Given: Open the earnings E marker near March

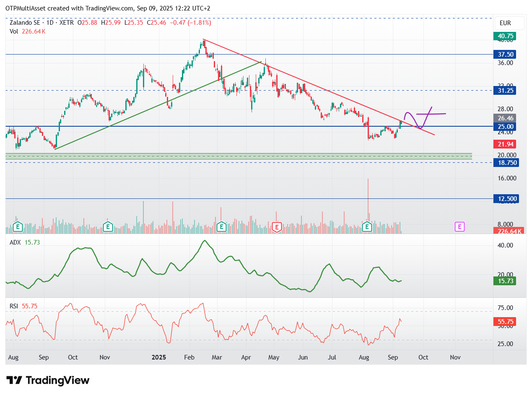Looking at the screenshot, I should pyautogui.click(x=221, y=227).
